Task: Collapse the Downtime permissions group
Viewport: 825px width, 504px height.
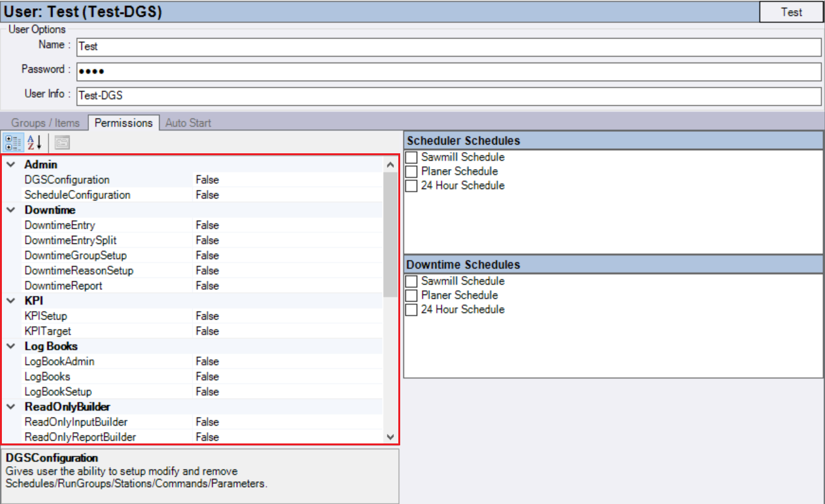Action: click(11, 209)
